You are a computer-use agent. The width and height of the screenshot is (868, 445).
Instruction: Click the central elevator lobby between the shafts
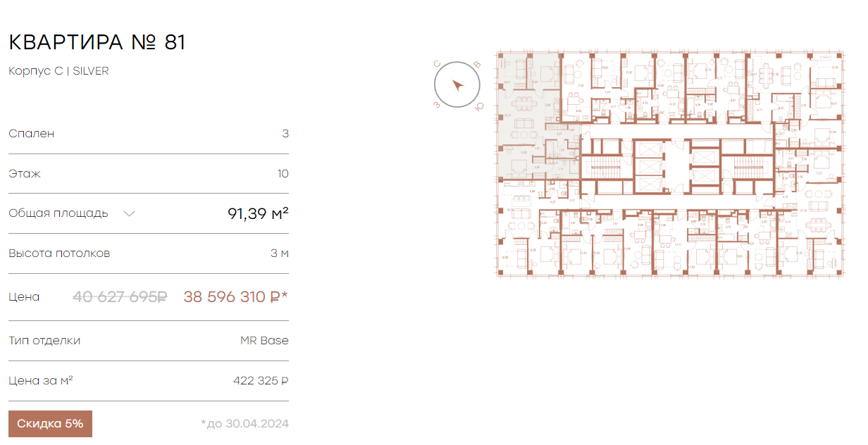676,166
